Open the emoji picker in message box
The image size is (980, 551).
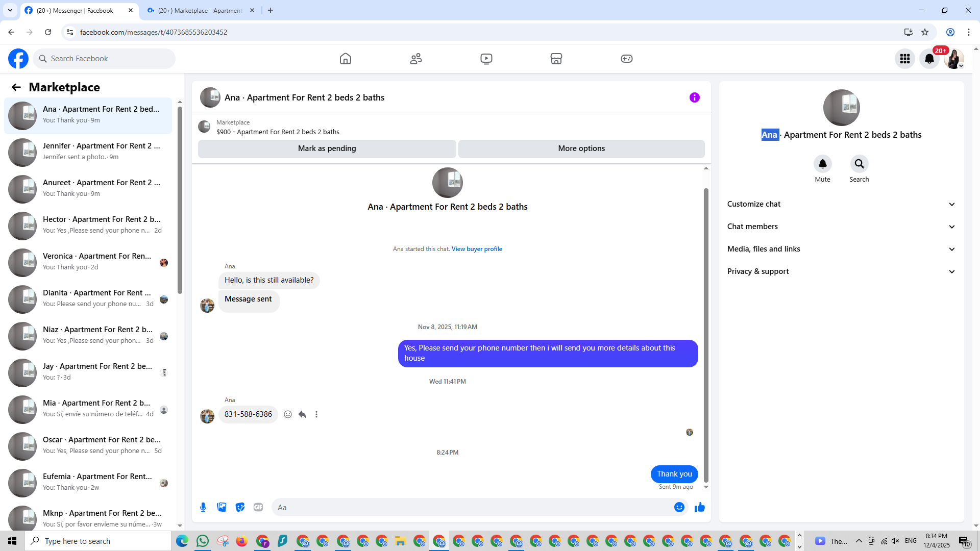(x=679, y=507)
